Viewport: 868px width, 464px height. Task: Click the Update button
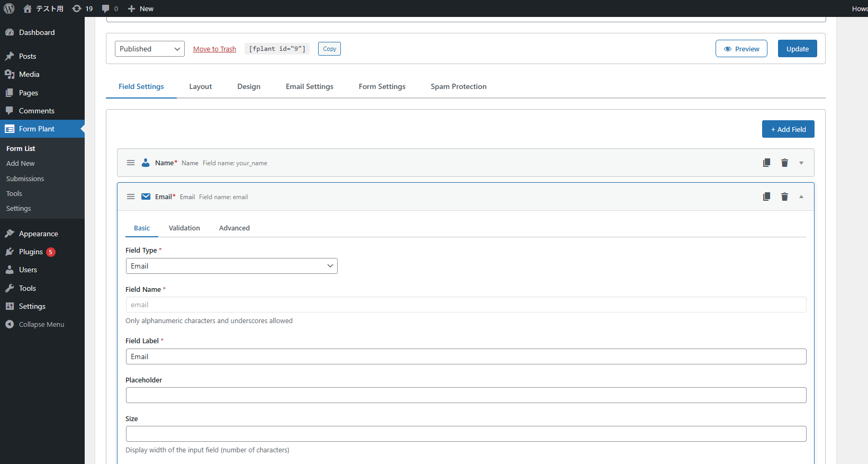[797, 49]
